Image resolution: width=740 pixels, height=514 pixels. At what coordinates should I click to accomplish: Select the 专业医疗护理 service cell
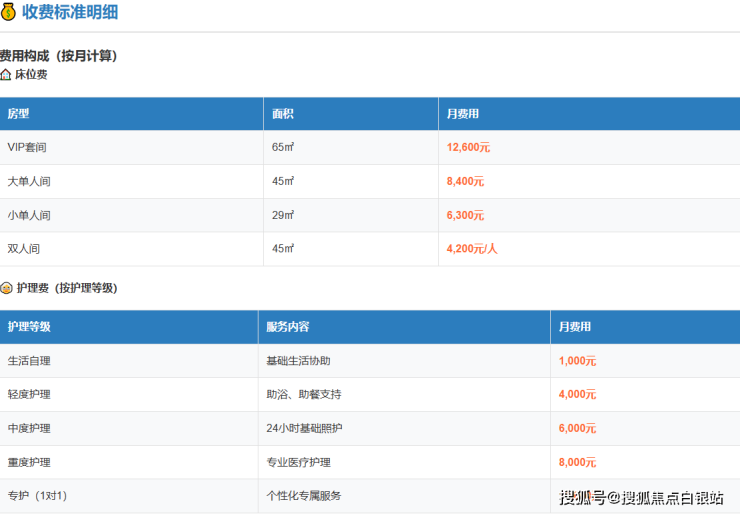[298, 463]
